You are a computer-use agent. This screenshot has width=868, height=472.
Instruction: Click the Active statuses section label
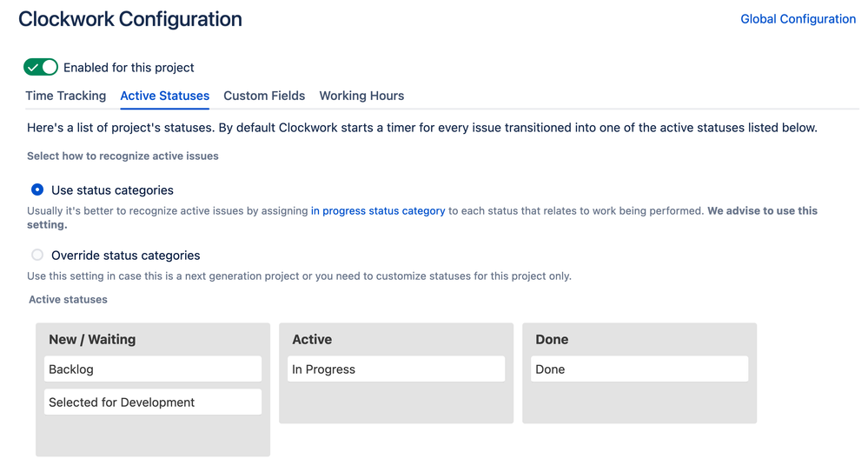[68, 299]
